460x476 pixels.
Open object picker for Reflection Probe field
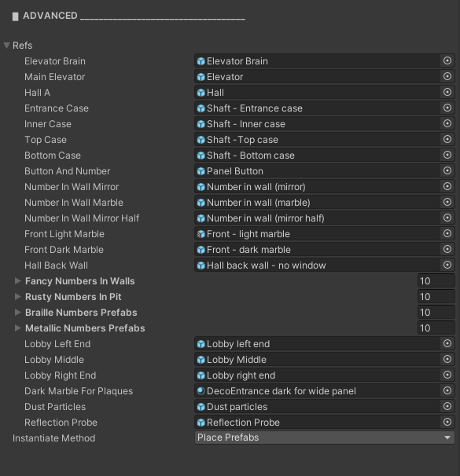[x=447, y=423]
